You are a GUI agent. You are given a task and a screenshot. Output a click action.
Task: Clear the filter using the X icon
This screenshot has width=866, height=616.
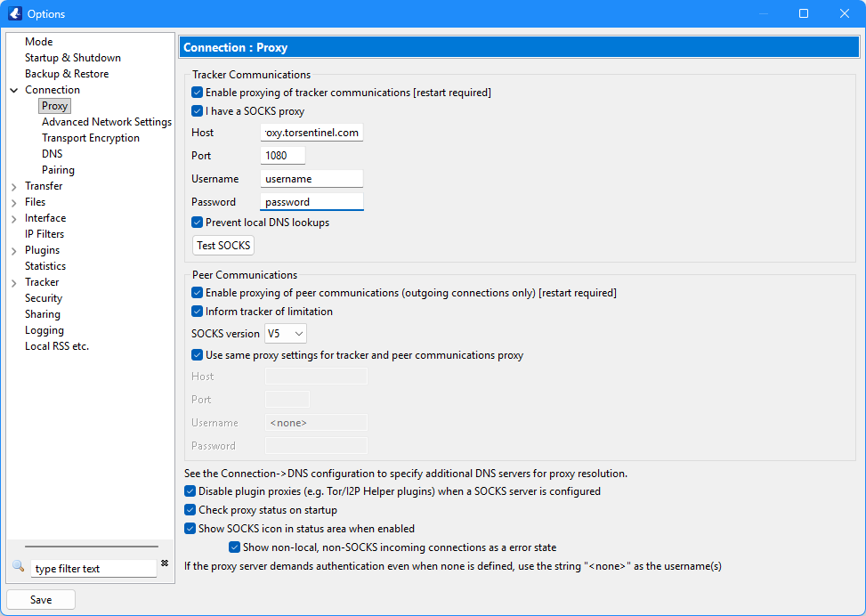pyautogui.click(x=163, y=563)
